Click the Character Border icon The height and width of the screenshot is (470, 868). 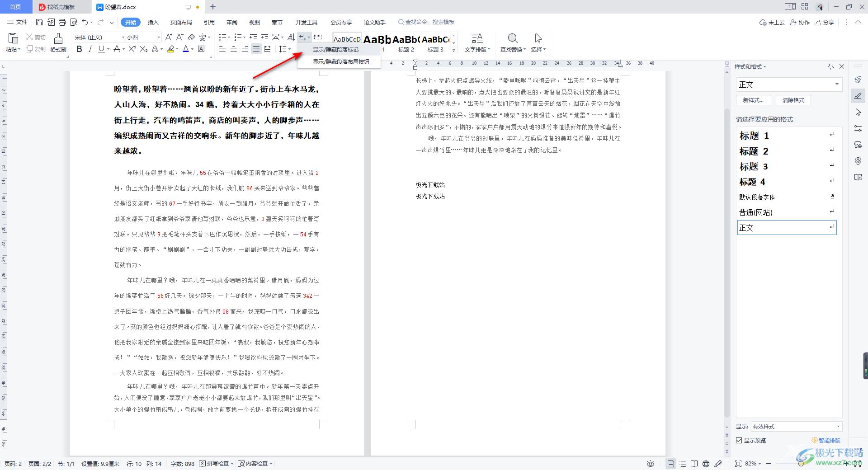pyautogui.click(x=202, y=49)
